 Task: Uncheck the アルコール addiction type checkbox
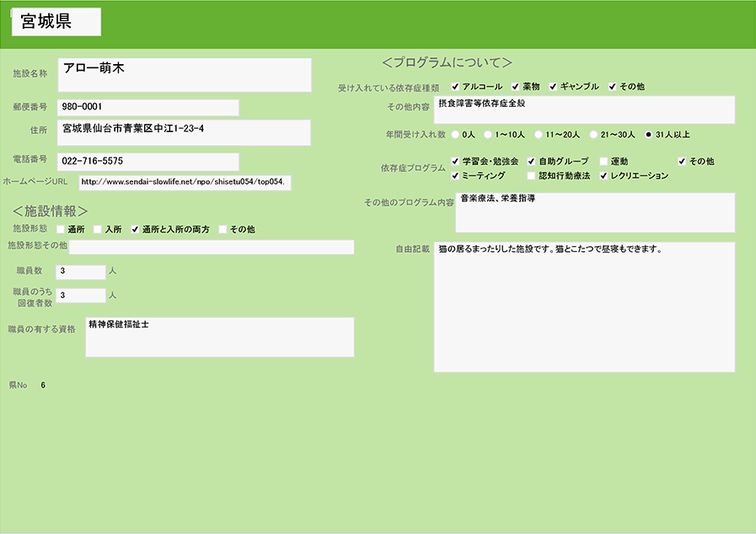tap(456, 87)
